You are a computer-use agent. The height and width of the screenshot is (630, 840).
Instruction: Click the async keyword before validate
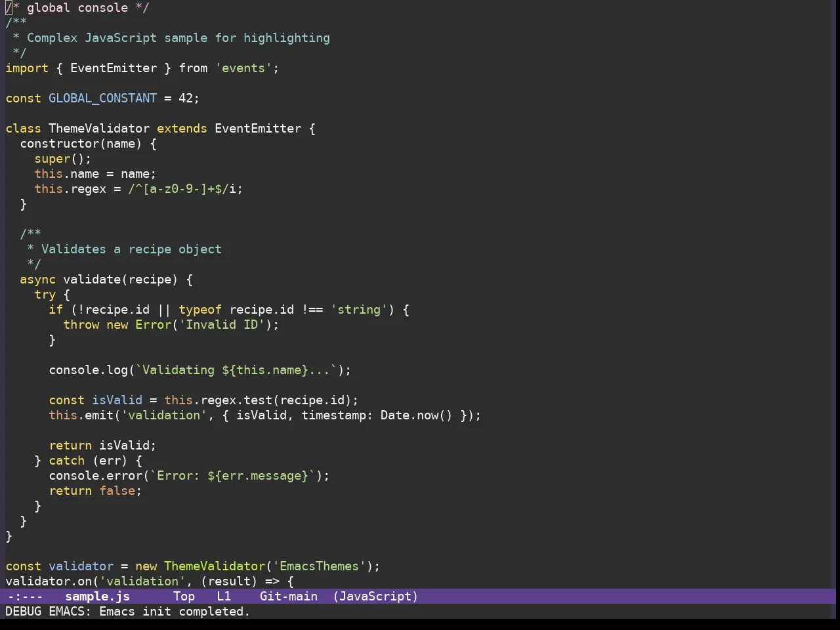[x=37, y=280]
